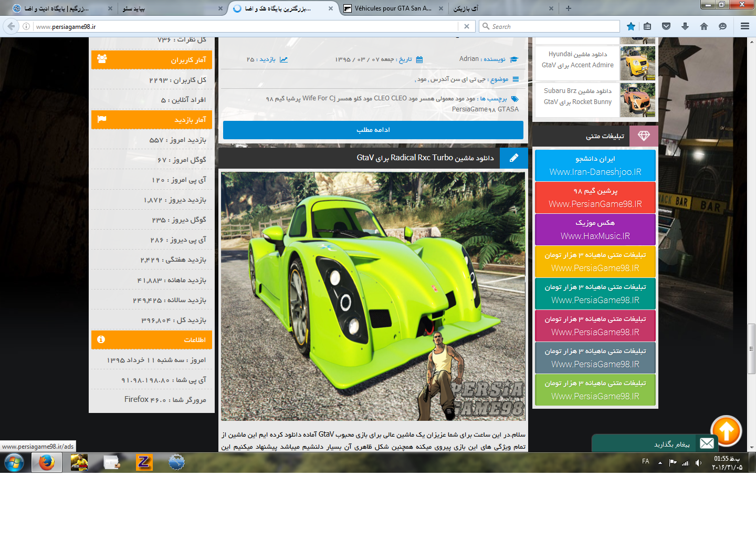Show hidden tray icons arrow
This screenshot has height=538, width=756.
coord(660,463)
